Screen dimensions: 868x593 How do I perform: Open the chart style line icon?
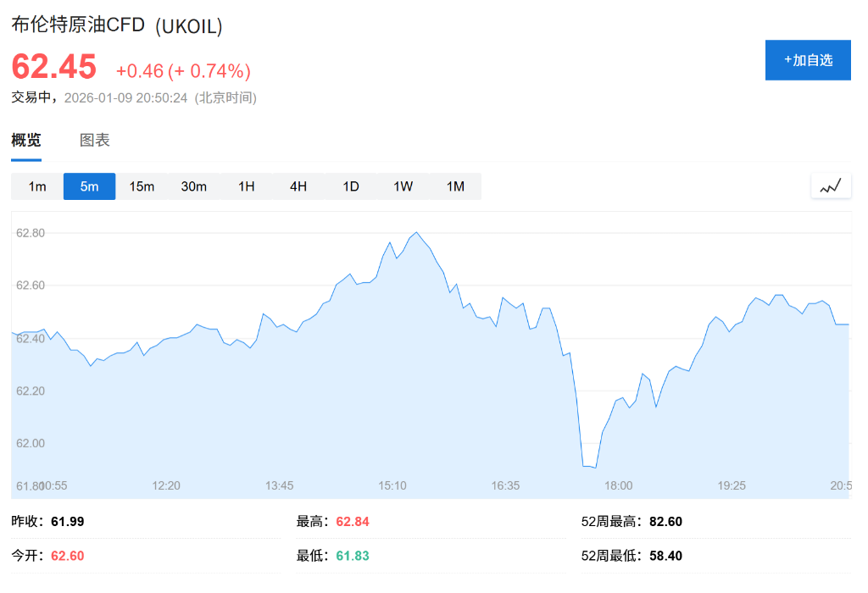[x=831, y=186]
